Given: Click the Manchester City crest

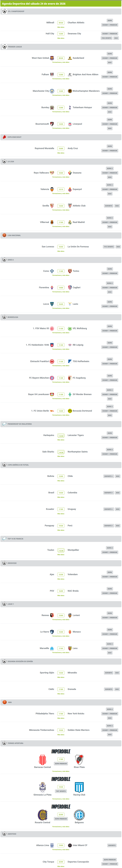Looking at the screenshot, I should 52,91.
